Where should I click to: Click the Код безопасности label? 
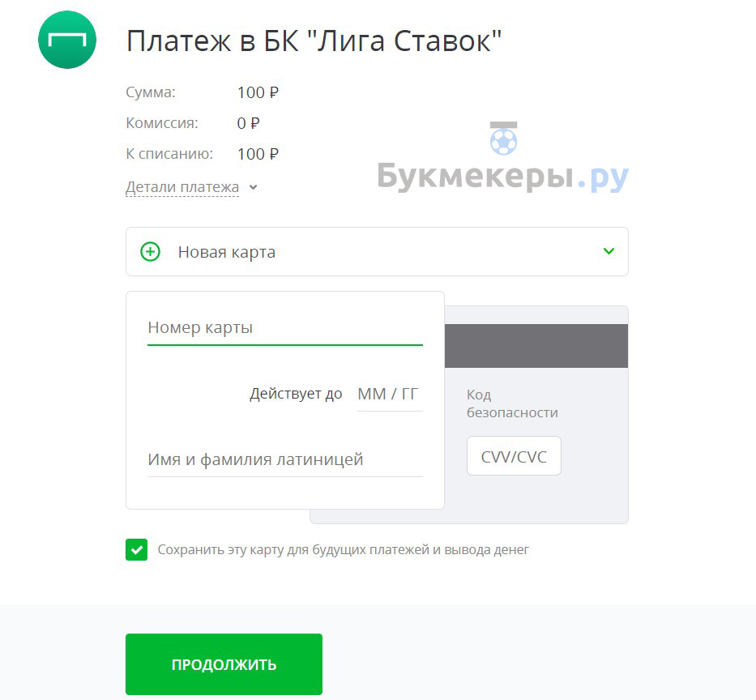(x=512, y=403)
